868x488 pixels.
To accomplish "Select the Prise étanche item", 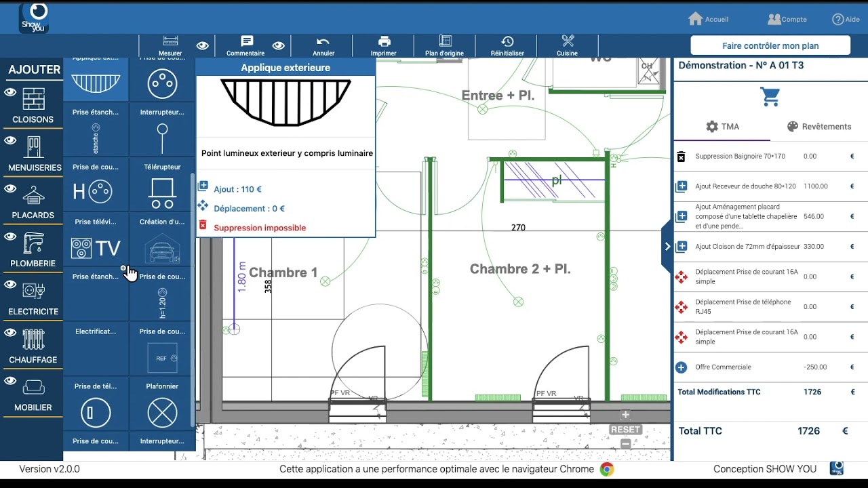I will click(96, 130).
